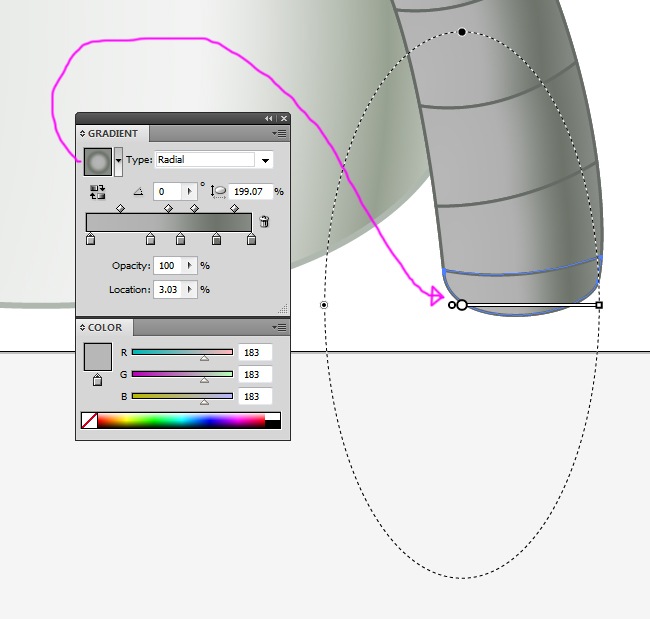Click the Location field showing 3.03
The image size is (650, 619).
point(167,289)
